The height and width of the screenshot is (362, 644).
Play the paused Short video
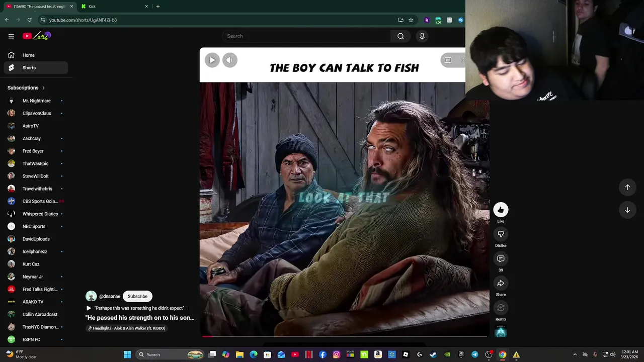click(212, 60)
